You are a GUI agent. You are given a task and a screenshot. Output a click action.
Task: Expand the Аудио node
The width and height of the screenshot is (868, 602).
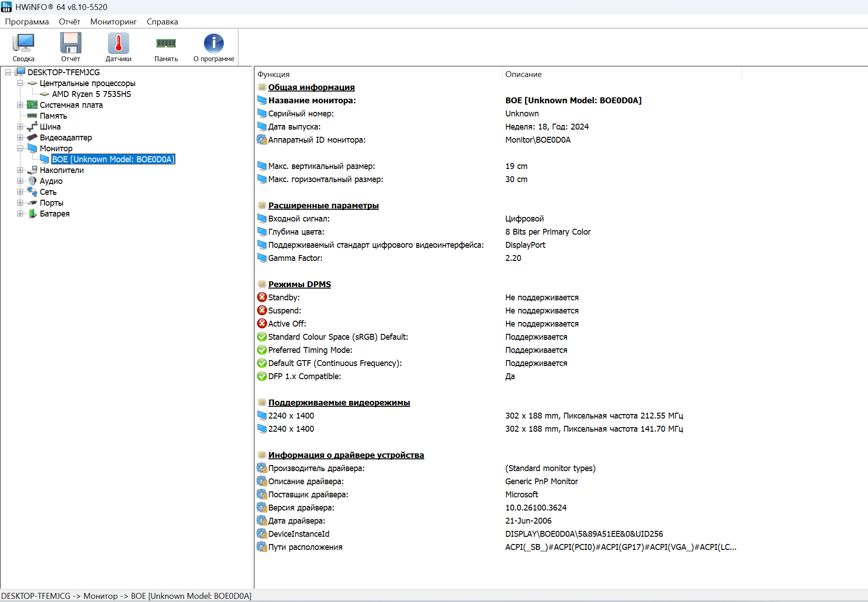tap(20, 181)
